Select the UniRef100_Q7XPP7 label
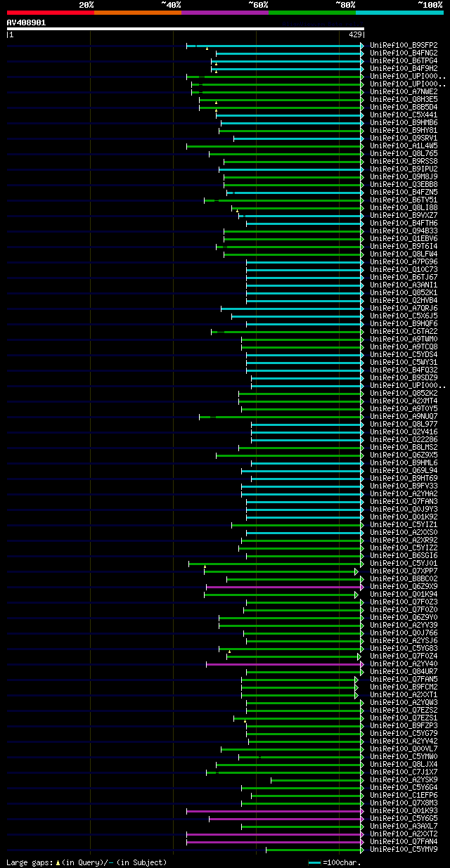The image size is (450, 868). tap(404, 571)
